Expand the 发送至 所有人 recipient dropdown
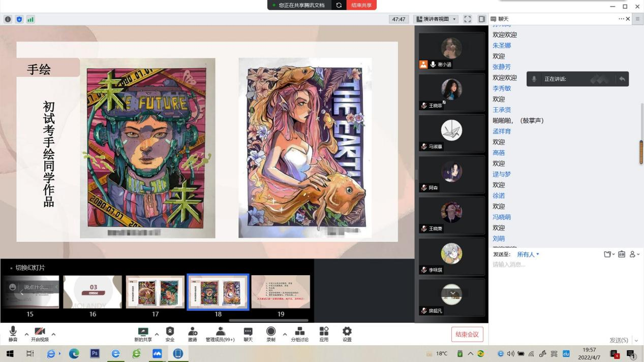This screenshot has width=644, height=362. click(x=528, y=254)
